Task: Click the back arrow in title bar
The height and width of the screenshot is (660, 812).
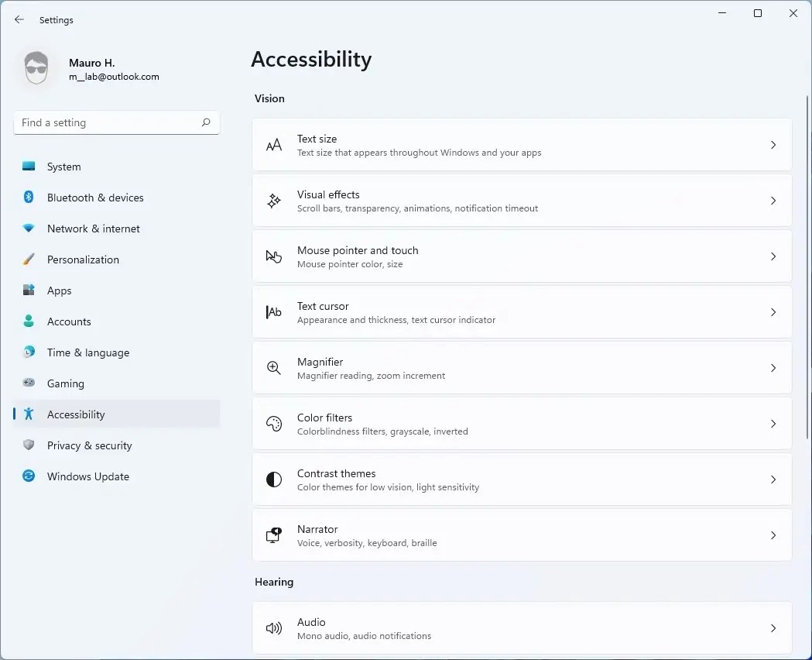Action: pyautogui.click(x=19, y=20)
